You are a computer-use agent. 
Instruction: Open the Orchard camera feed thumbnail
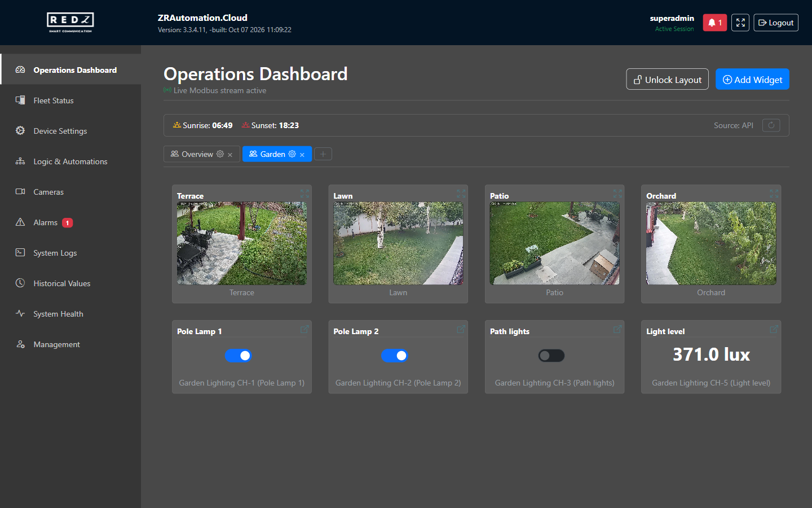point(711,243)
